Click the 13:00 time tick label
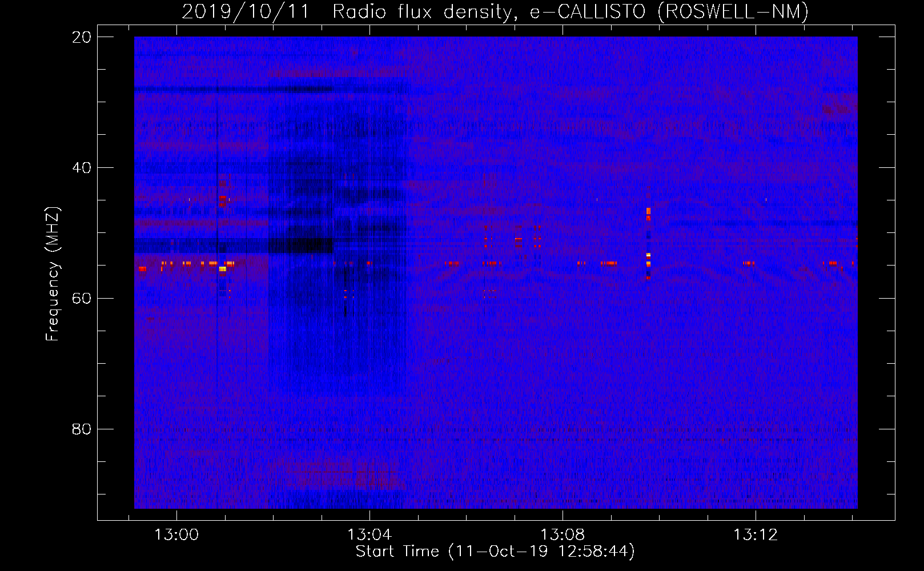Image resolution: width=924 pixels, height=571 pixels. [x=176, y=535]
